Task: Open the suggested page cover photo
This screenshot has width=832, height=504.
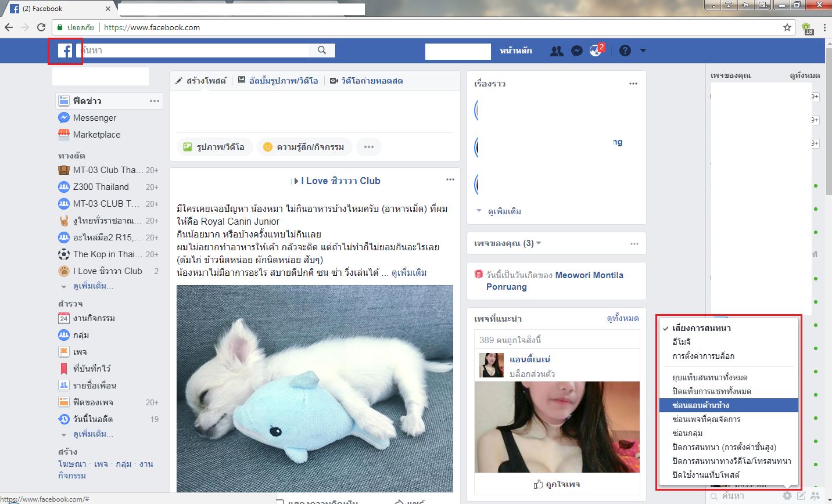Action: [x=557, y=427]
